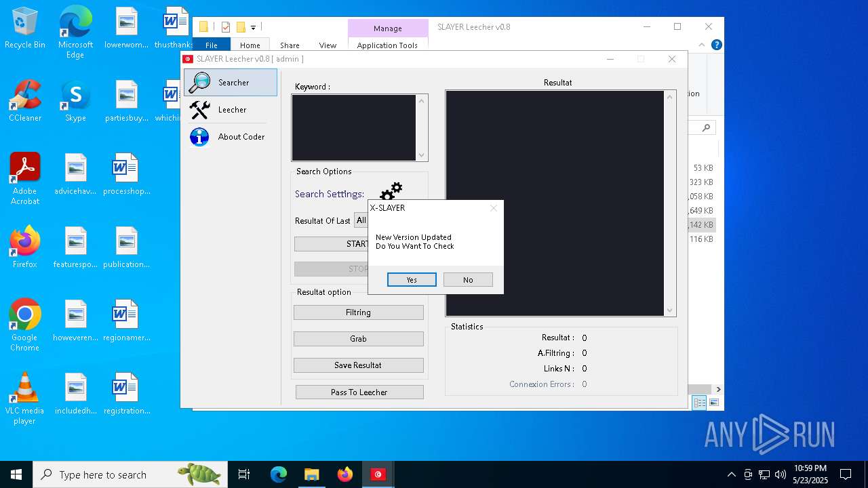Select regionamer Word document on desktop
This screenshot has height=488, width=868.
point(126,321)
